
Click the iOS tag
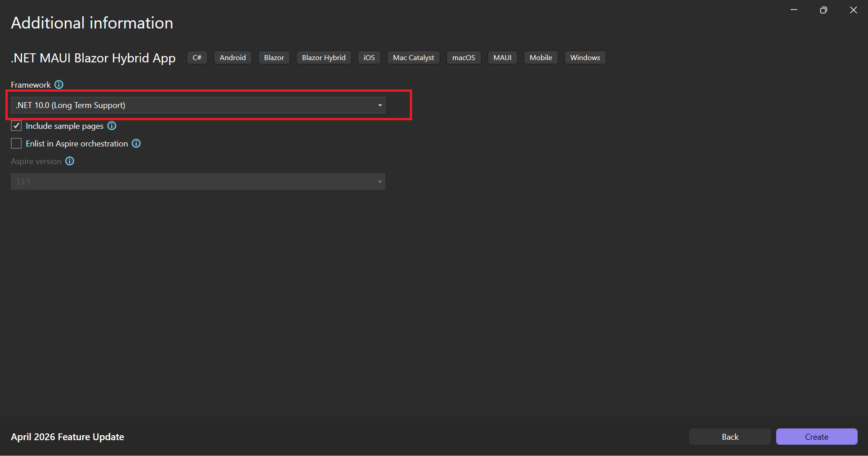(x=369, y=57)
